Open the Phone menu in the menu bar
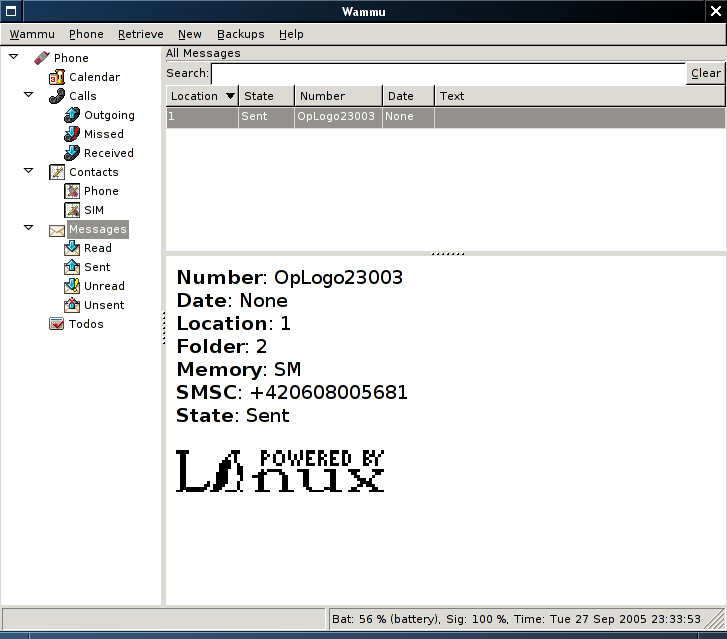 pyautogui.click(x=86, y=34)
